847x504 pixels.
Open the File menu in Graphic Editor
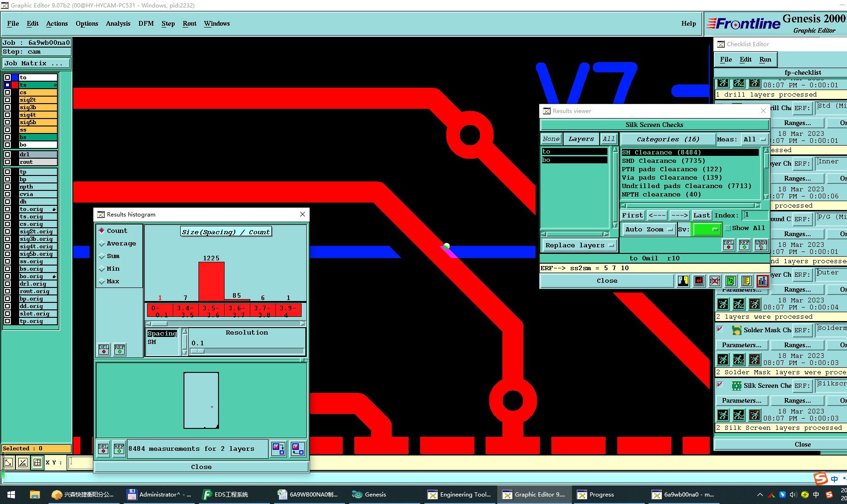pyautogui.click(x=13, y=23)
